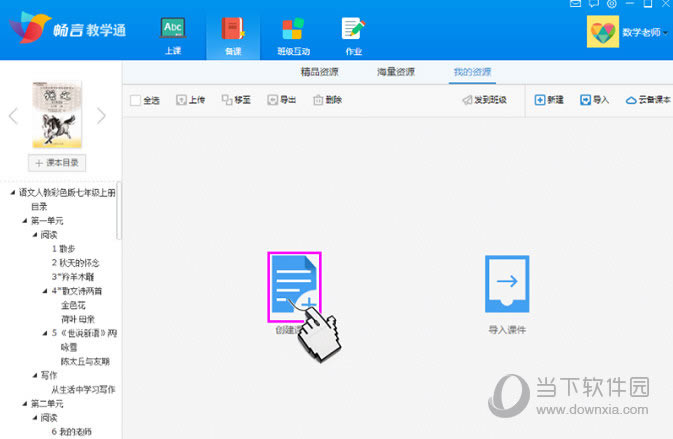Viewport: 673px width, 439px height.
Task: Open the 上课 (class) module
Action: click(x=173, y=34)
